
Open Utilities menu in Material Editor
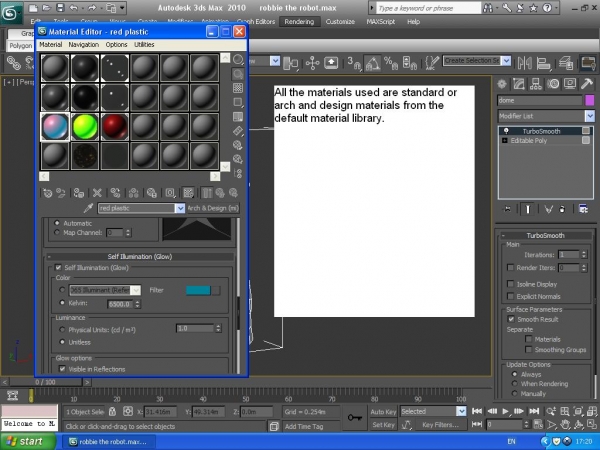point(144,44)
